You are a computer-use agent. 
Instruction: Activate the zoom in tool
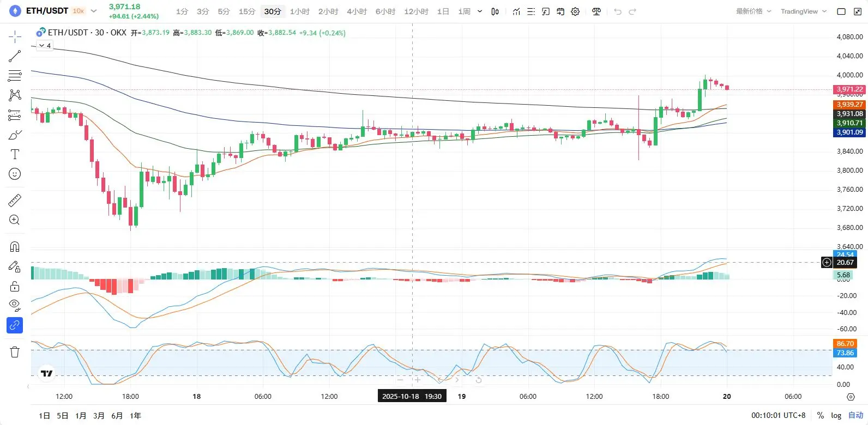(x=15, y=220)
